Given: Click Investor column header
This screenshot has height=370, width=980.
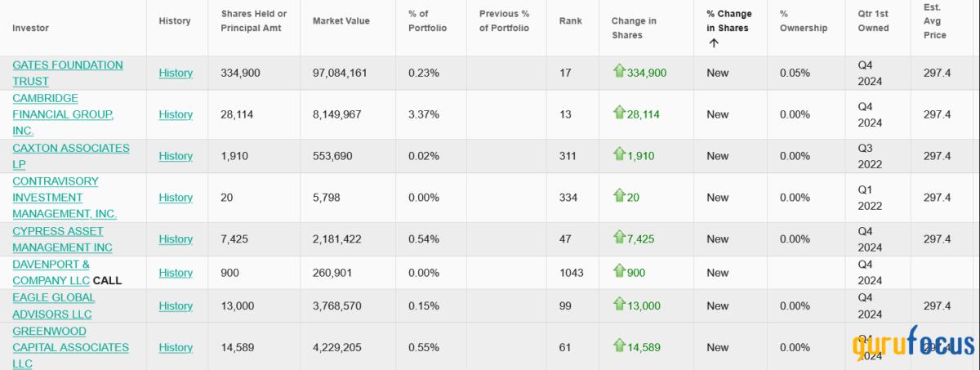Looking at the screenshot, I should point(30,28).
